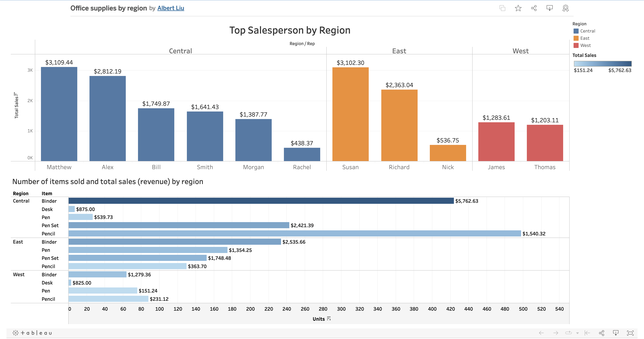Click redo in the bottom toolbar
The width and height of the screenshot is (644, 339).
point(555,333)
